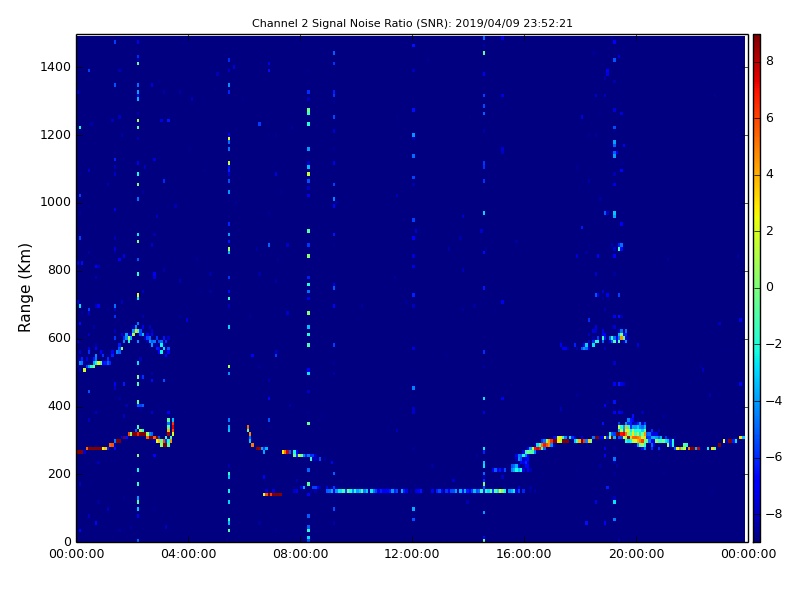Click the y-axis tick label 600
Screen dimensions: 800x600
59,338
